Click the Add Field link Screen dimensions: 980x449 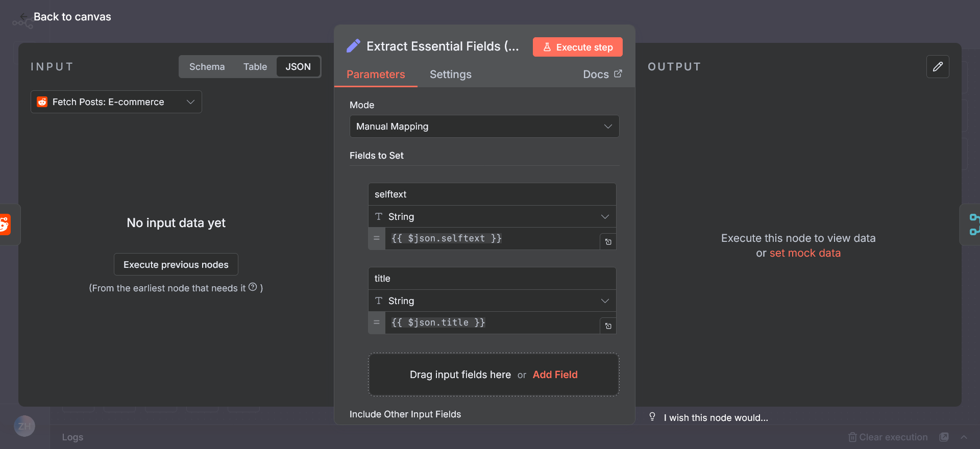pos(555,375)
